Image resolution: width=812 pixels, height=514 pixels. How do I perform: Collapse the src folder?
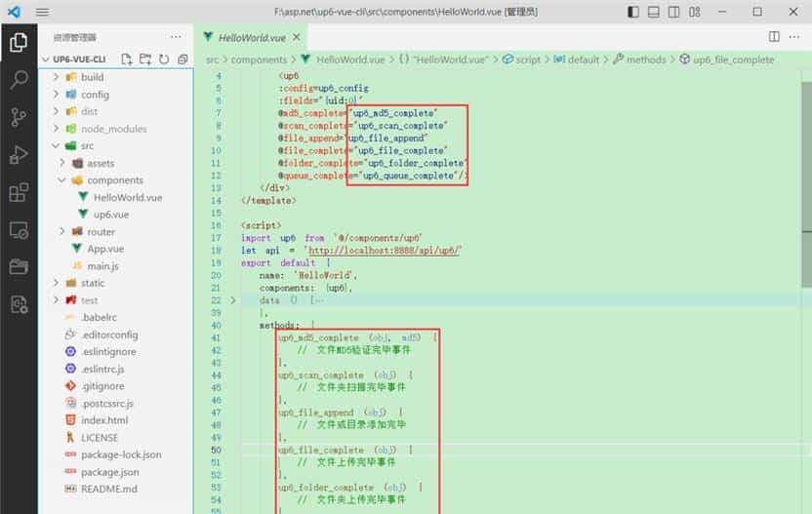tap(87, 145)
